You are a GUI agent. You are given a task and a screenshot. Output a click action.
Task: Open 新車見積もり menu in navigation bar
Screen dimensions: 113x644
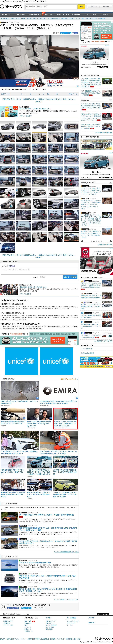tap(7, 14)
